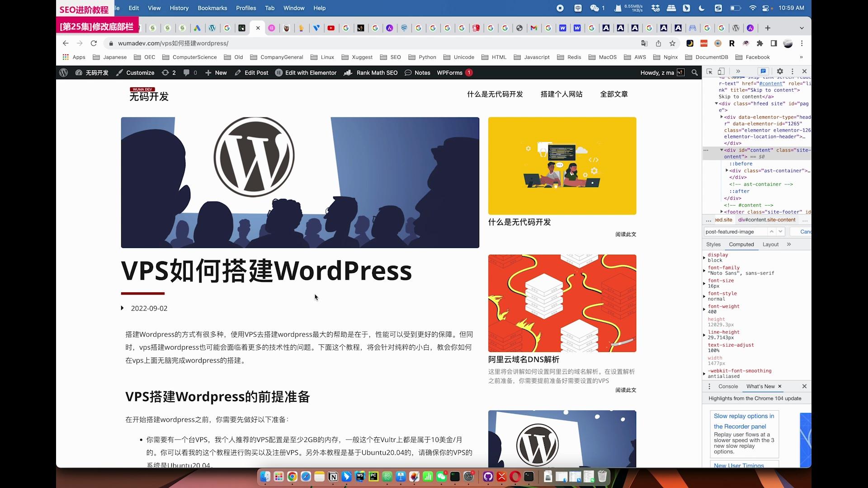Open the Chrome profile avatar
This screenshot has width=868, height=488.
(x=788, y=43)
